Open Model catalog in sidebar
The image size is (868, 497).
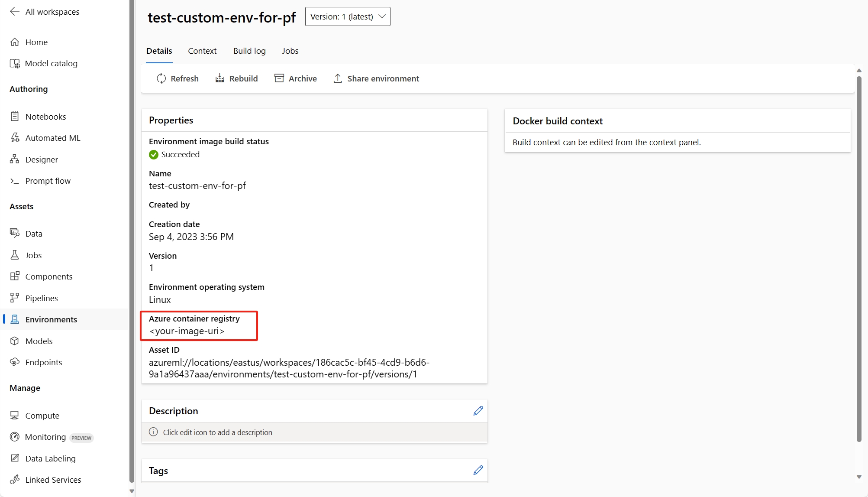(51, 63)
